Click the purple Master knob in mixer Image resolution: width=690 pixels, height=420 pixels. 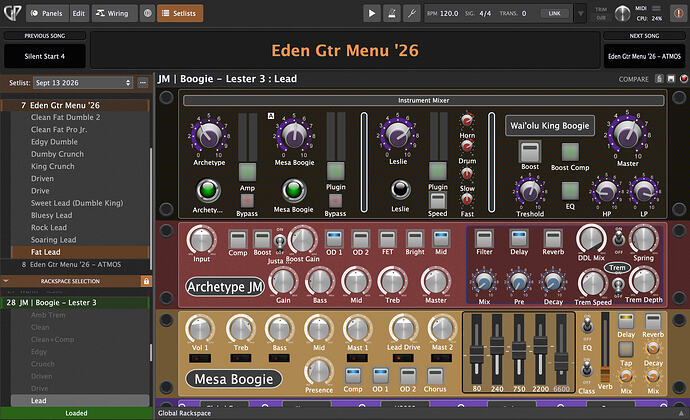tap(627, 134)
